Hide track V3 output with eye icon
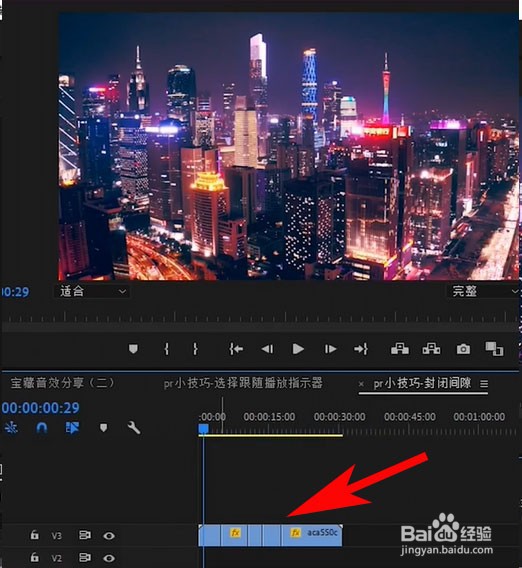The image size is (522, 568). pos(109,535)
